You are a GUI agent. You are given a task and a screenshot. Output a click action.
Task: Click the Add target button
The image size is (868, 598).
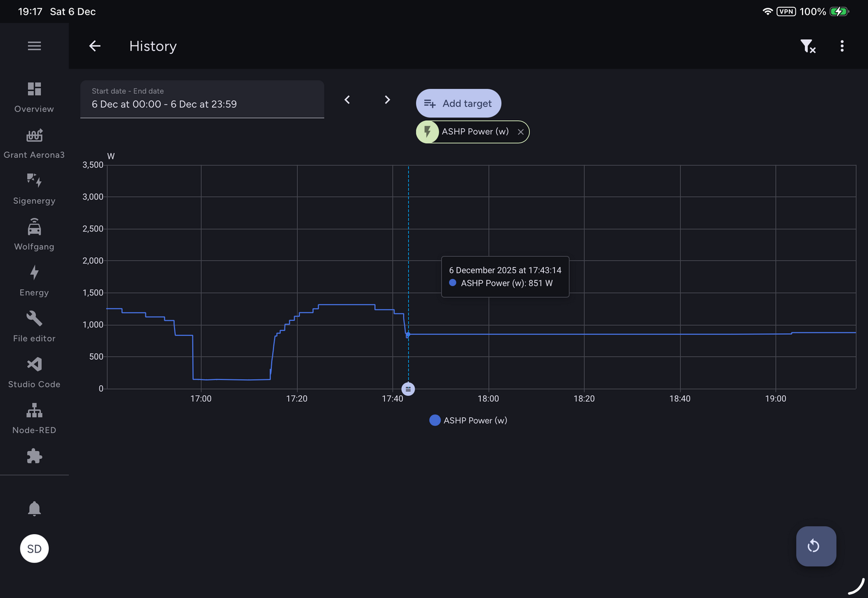pos(458,104)
